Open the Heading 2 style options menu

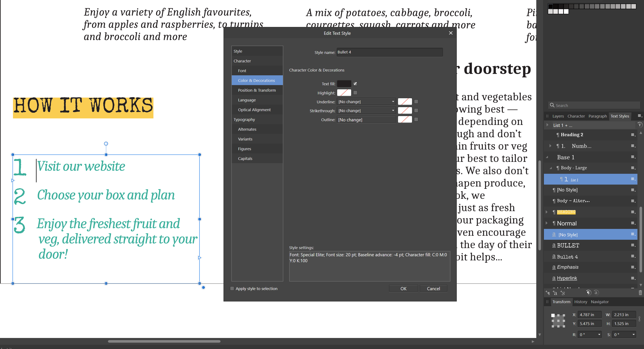coord(633,135)
